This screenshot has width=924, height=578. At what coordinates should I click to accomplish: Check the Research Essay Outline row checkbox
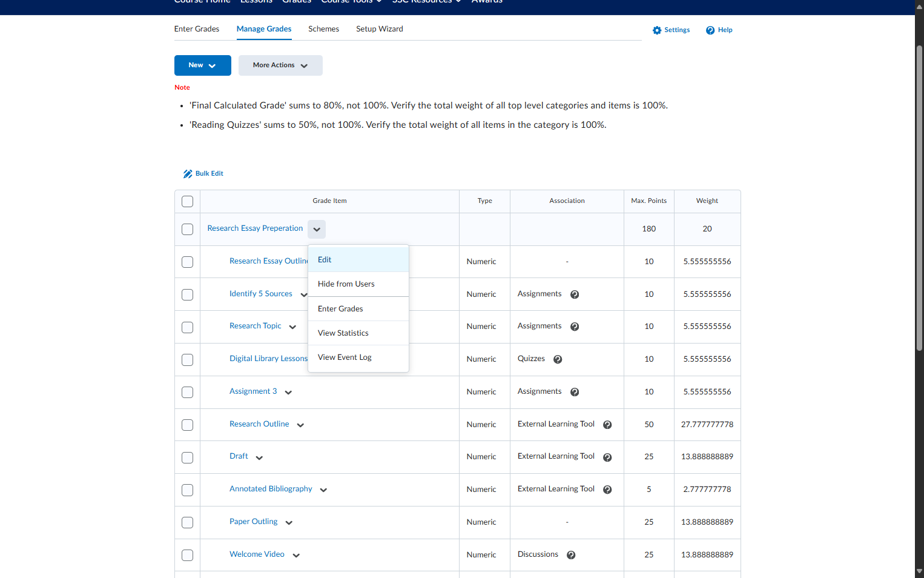pyautogui.click(x=188, y=262)
